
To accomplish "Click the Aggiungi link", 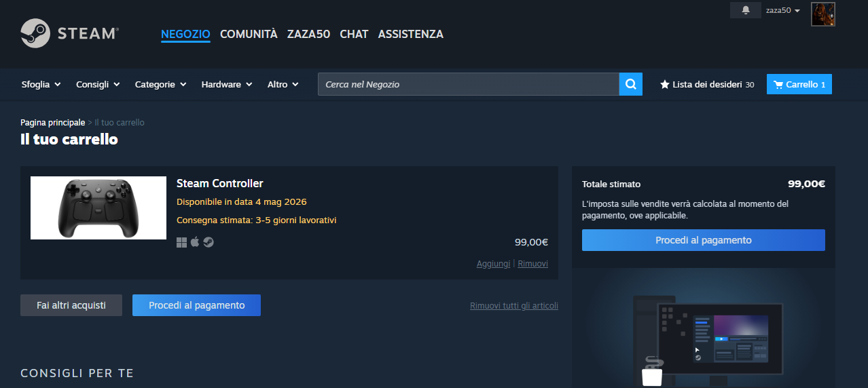I will 493,264.
